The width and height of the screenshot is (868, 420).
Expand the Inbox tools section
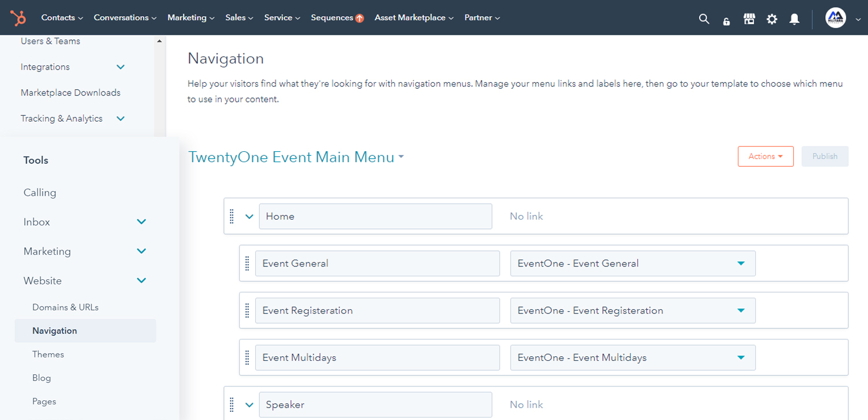pos(141,222)
